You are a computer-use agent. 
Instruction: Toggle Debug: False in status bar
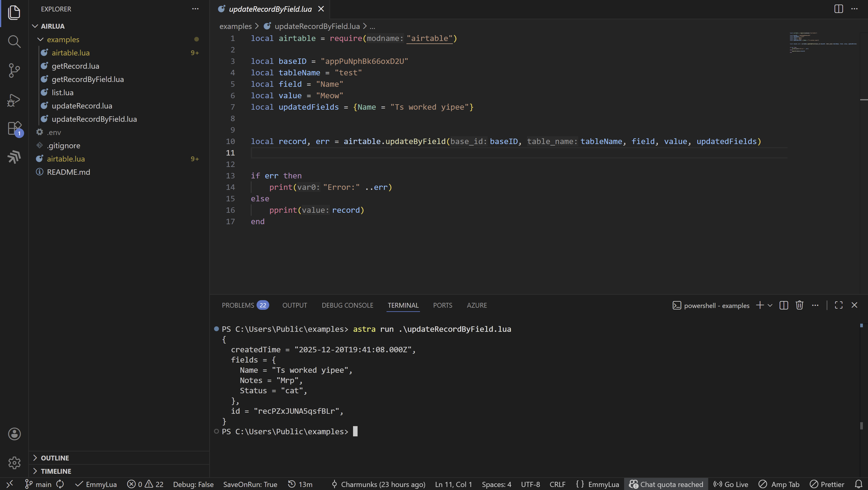[193, 484]
